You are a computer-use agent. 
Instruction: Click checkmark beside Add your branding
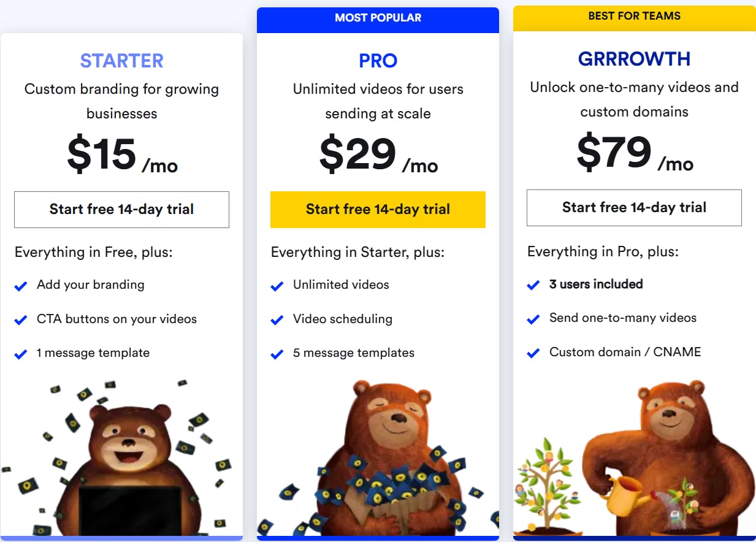[x=21, y=286]
